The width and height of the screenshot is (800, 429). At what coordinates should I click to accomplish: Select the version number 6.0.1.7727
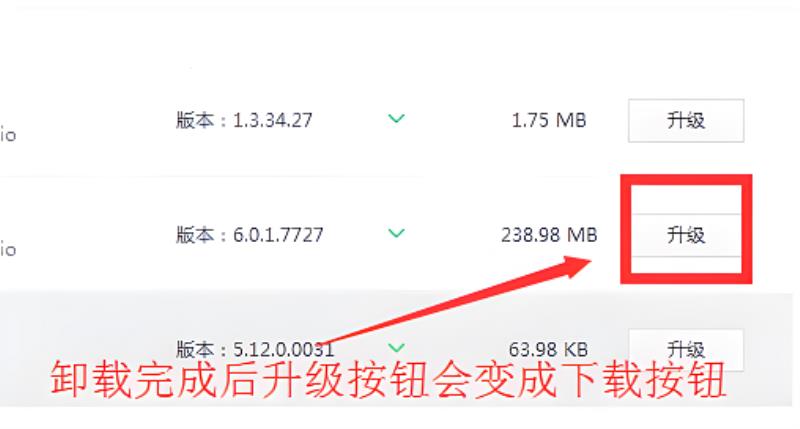click(278, 235)
